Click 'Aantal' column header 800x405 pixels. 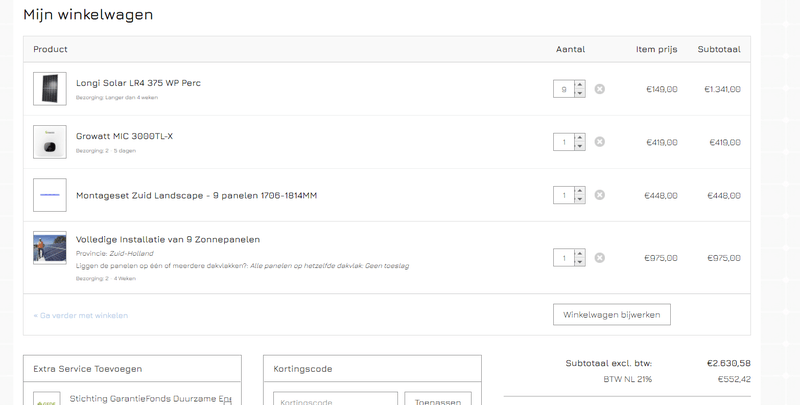click(x=570, y=49)
